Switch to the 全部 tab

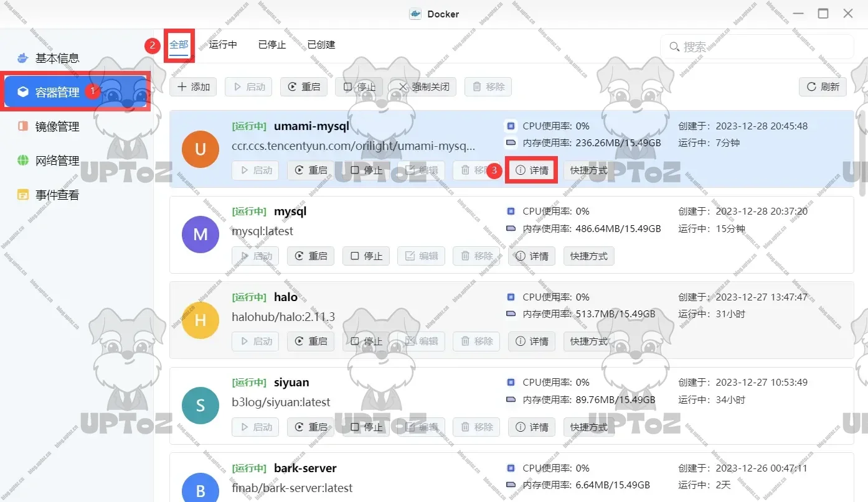[179, 45]
